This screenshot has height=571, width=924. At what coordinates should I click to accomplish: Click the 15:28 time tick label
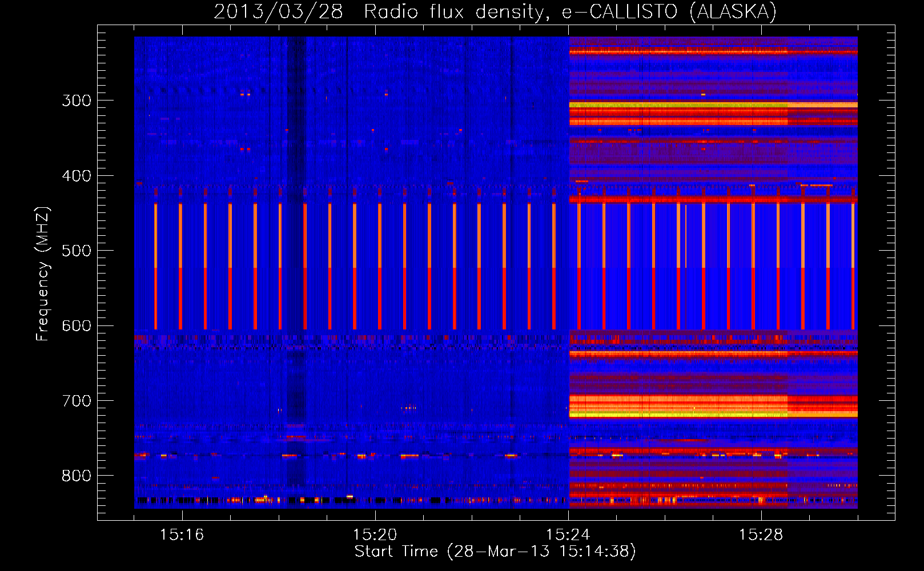pyautogui.click(x=761, y=535)
